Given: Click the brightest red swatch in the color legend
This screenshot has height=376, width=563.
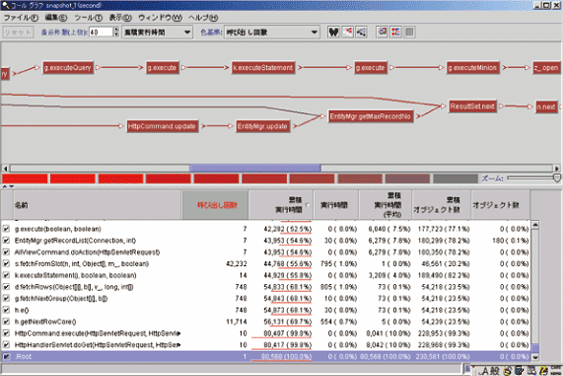Looking at the screenshot, I should pyautogui.click(x=25, y=178).
